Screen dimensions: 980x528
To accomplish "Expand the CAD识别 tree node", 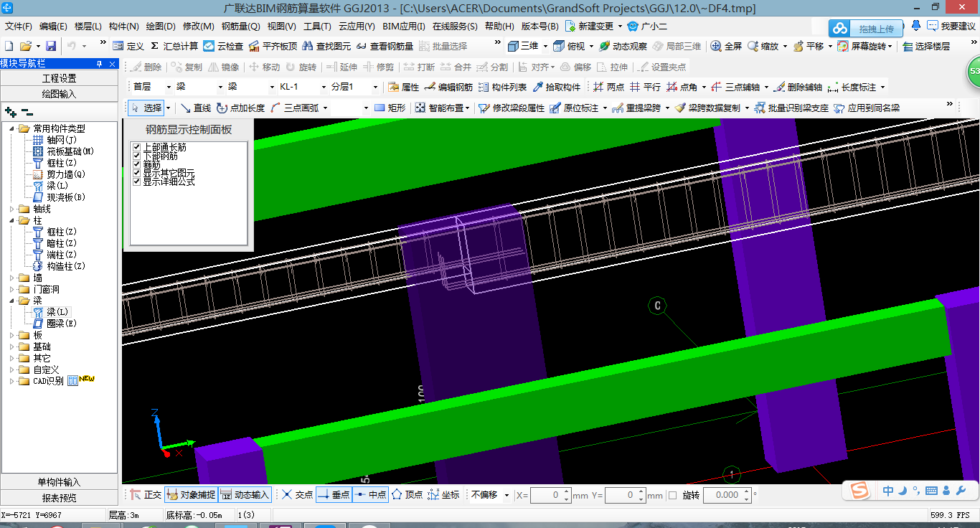I will click(12, 381).
